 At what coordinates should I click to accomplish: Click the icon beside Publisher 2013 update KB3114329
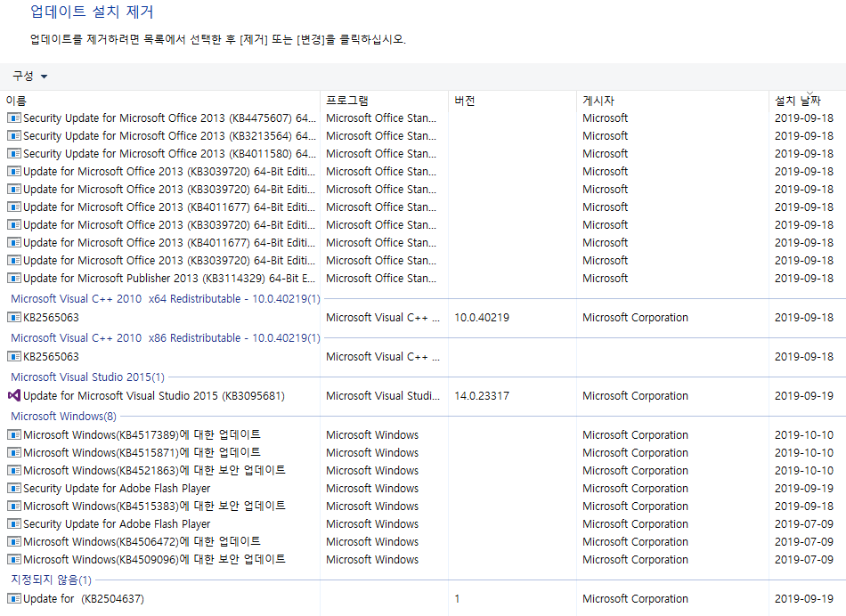tap(14, 278)
